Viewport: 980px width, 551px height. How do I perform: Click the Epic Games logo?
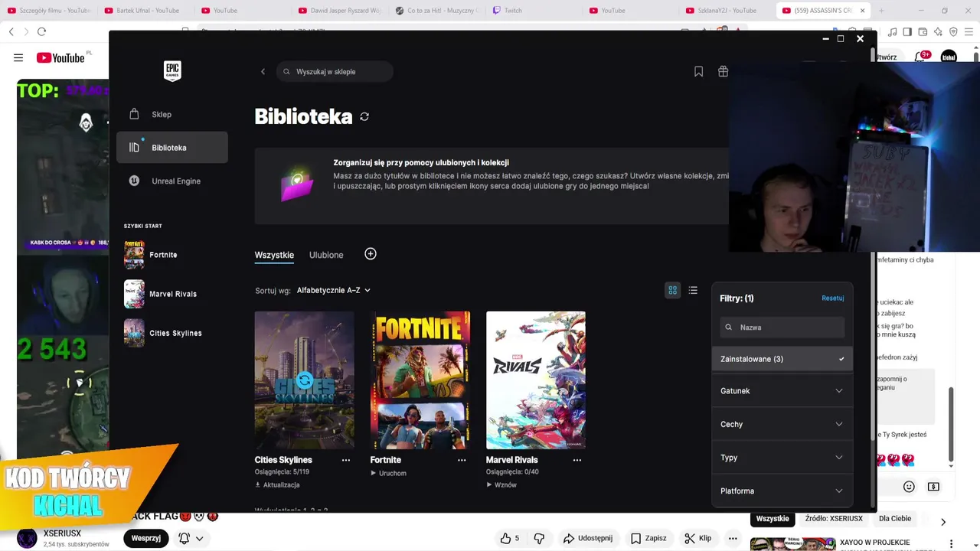pos(172,71)
